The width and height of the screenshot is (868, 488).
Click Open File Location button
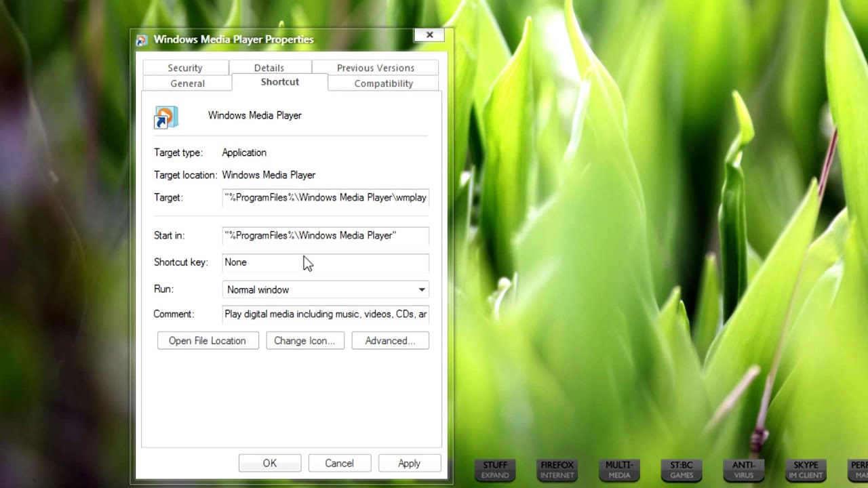point(208,341)
